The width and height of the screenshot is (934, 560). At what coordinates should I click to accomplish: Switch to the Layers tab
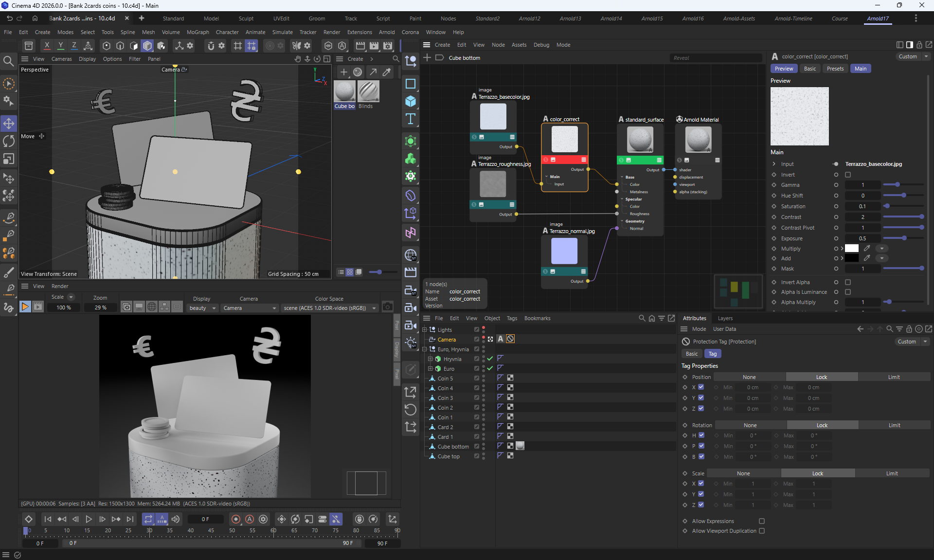click(x=725, y=318)
